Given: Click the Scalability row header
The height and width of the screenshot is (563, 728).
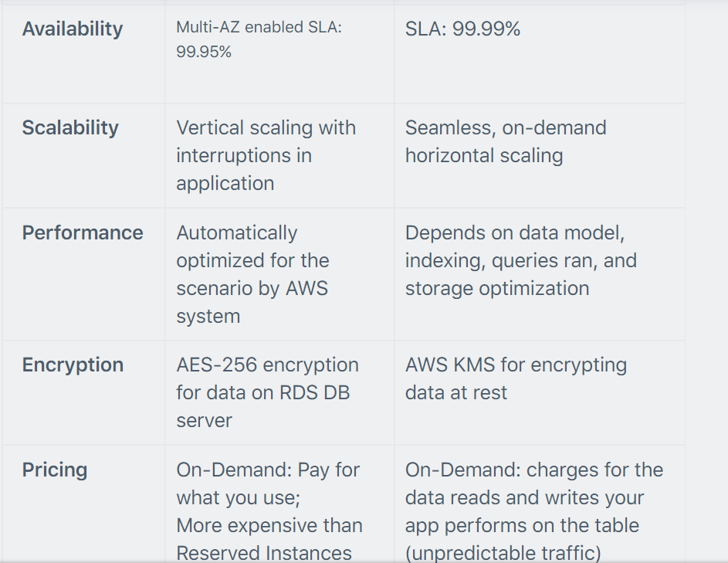Looking at the screenshot, I should (70, 127).
